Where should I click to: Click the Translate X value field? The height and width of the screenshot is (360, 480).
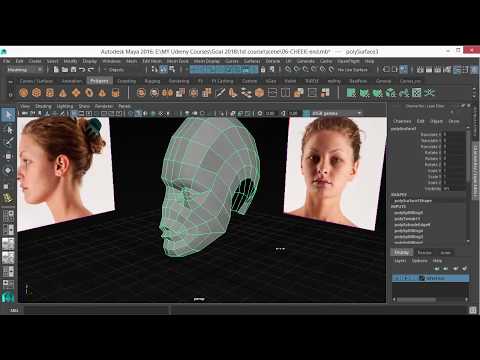click(455, 134)
